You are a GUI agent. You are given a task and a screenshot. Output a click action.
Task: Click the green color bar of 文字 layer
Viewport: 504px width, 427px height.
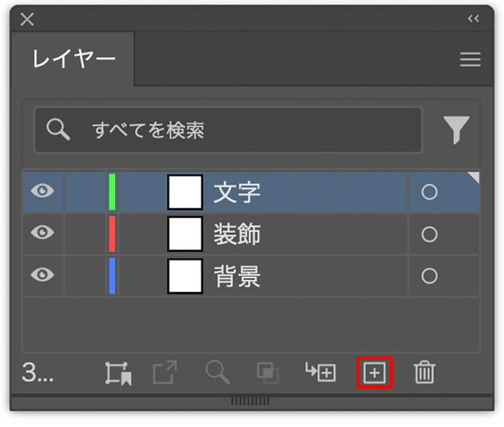click(x=112, y=192)
